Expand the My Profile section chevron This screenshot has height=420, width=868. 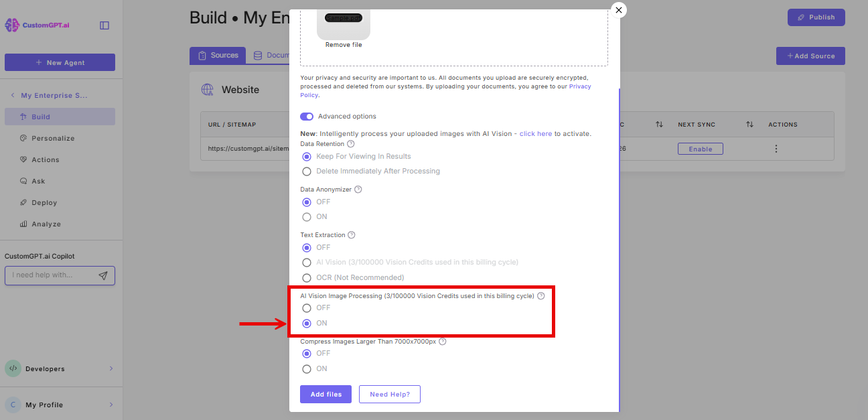coord(111,405)
